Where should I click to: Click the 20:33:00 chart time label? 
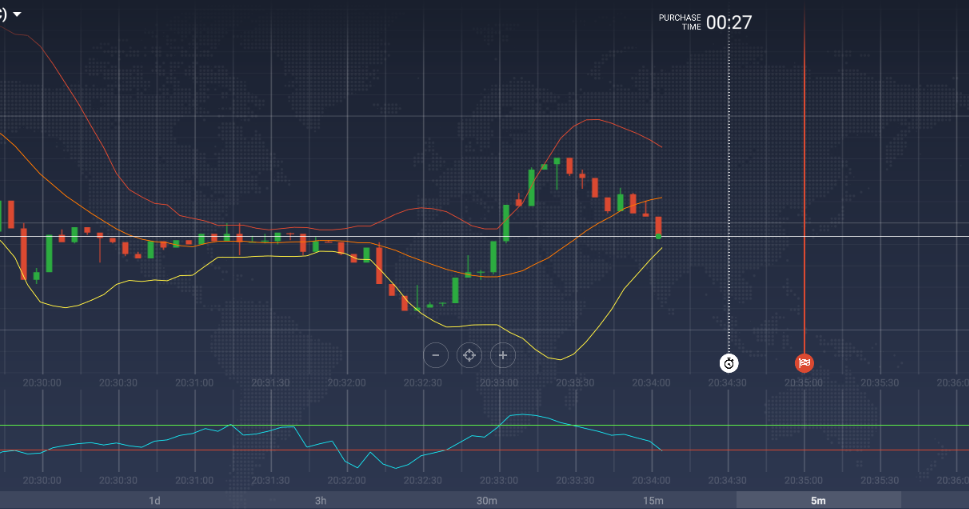point(499,383)
